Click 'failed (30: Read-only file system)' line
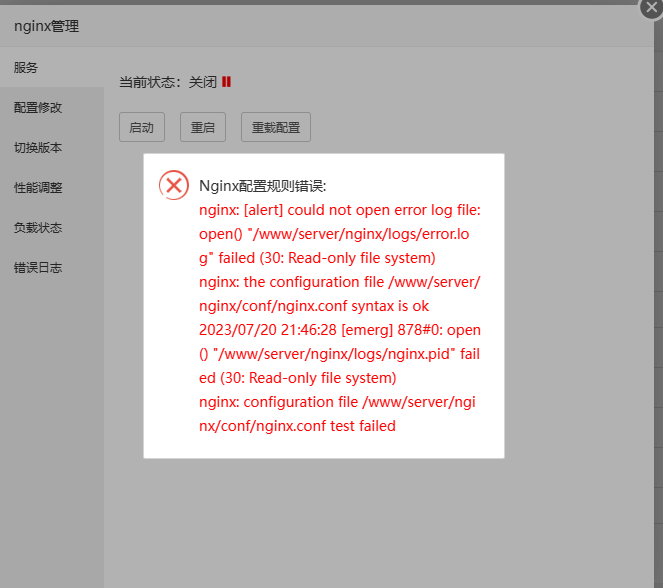This screenshot has height=588, width=663. [x=317, y=258]
